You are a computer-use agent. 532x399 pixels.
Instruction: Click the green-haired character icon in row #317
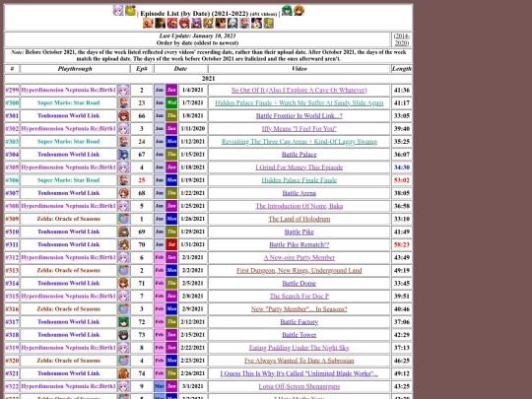click(x=123, y=322)
